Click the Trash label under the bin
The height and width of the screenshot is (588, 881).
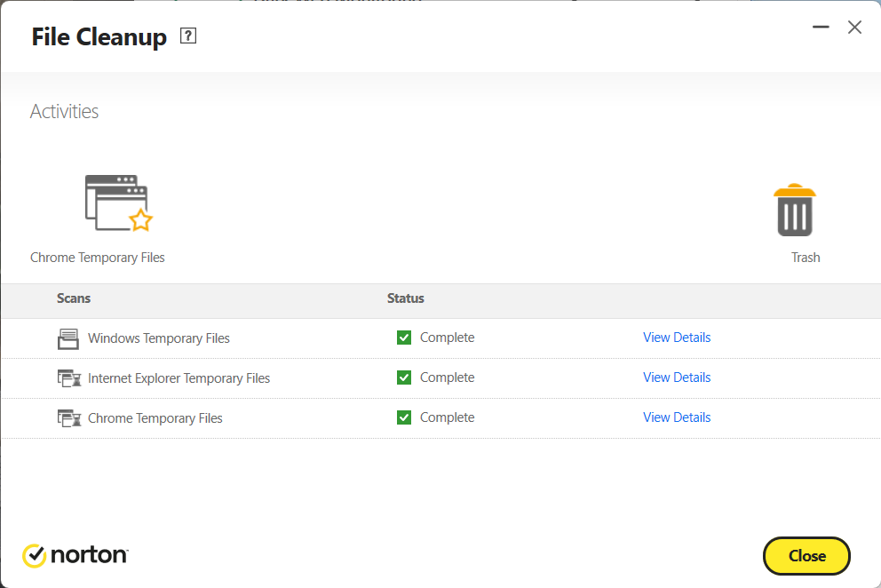(x=806, y=258)
